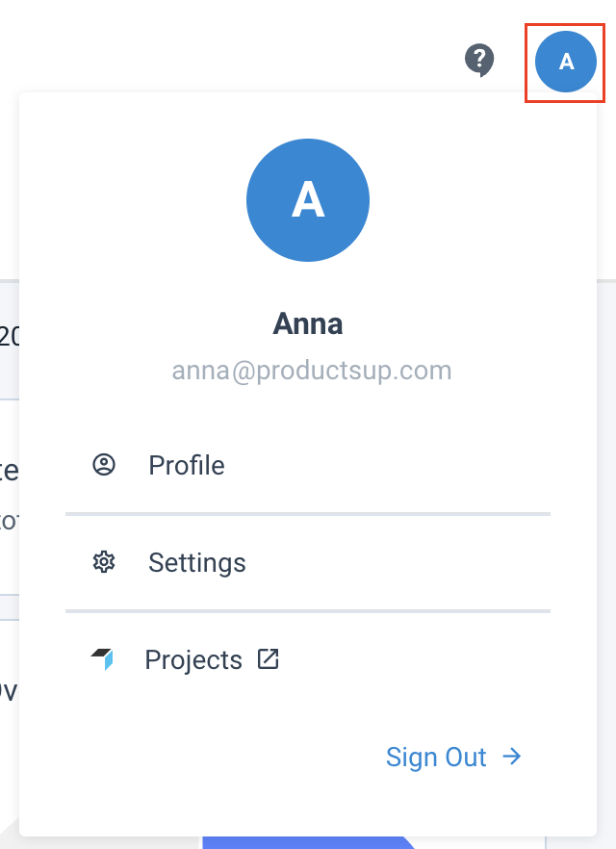Click the Anna user name text
Screen dimensions: 616x849
[308, 323]
